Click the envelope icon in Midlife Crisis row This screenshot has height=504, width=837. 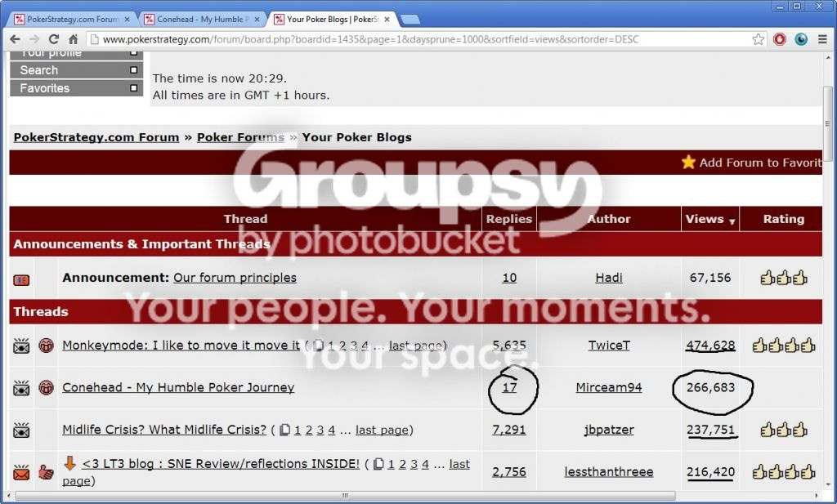click(21, 430)
